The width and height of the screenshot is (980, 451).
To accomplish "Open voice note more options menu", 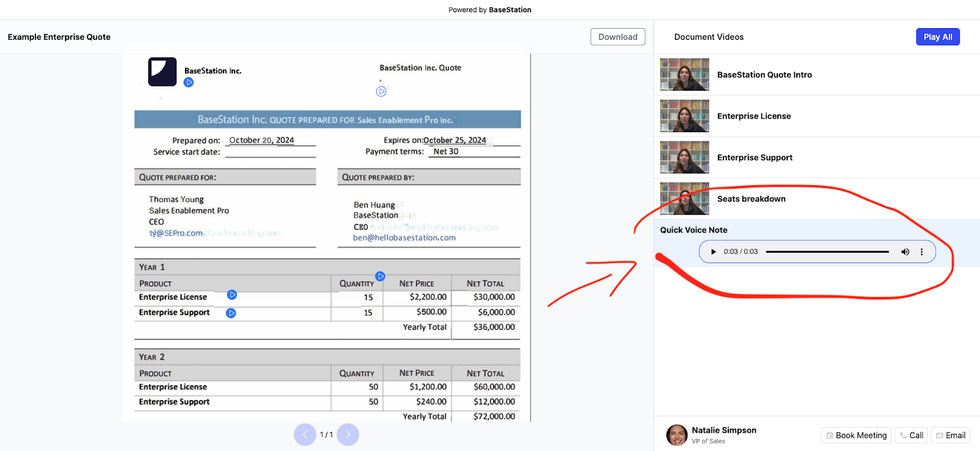I will click(921, 252).
